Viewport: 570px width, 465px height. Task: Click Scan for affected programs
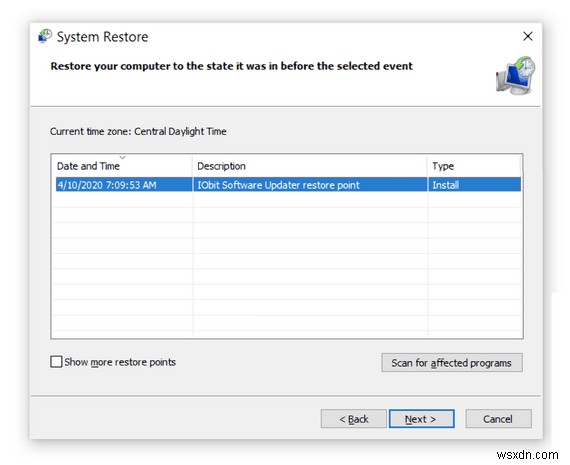tap(451, 363)
